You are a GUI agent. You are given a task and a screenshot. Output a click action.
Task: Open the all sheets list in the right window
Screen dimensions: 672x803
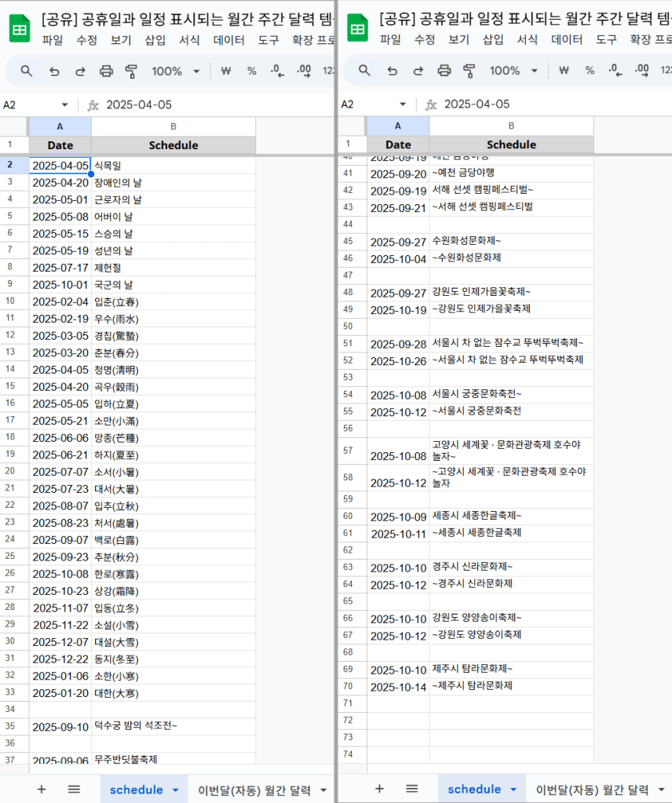[411, 789]
